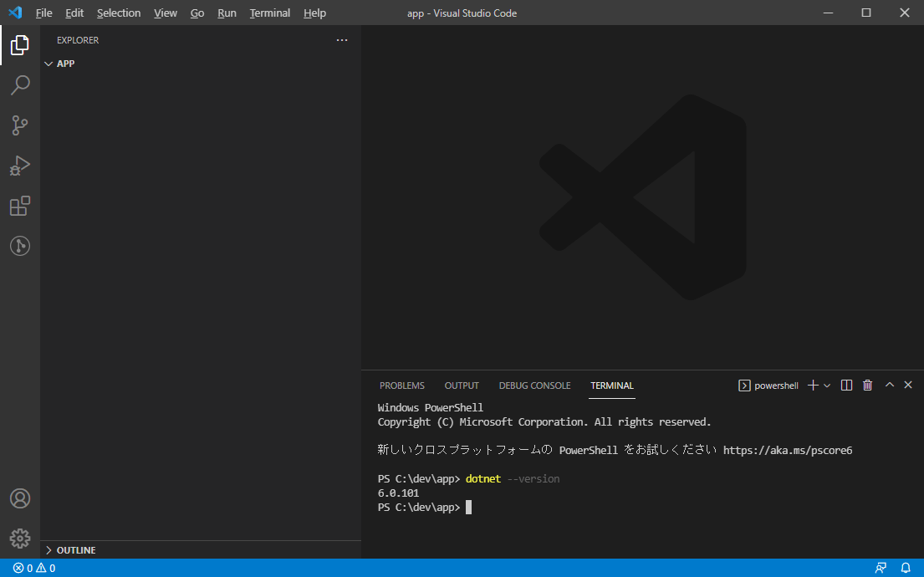Click the EXPLORER panel title
The image size is (924, 577).
click(78, 40)
